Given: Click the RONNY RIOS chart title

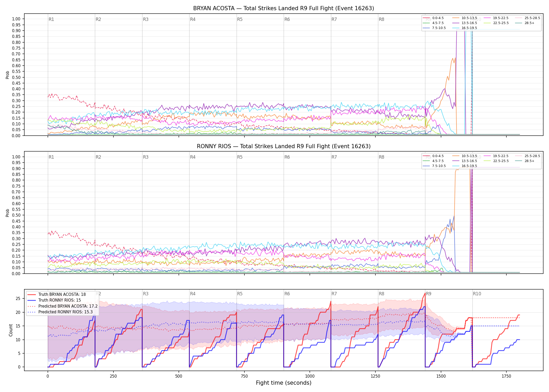Looking at the screenshot, I should point(284,146).
